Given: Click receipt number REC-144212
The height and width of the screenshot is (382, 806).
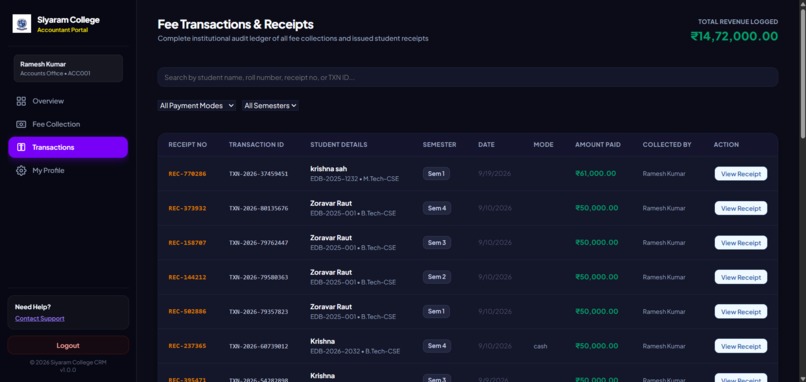Looking at the screenshot, I should click(x=187, y=277).
